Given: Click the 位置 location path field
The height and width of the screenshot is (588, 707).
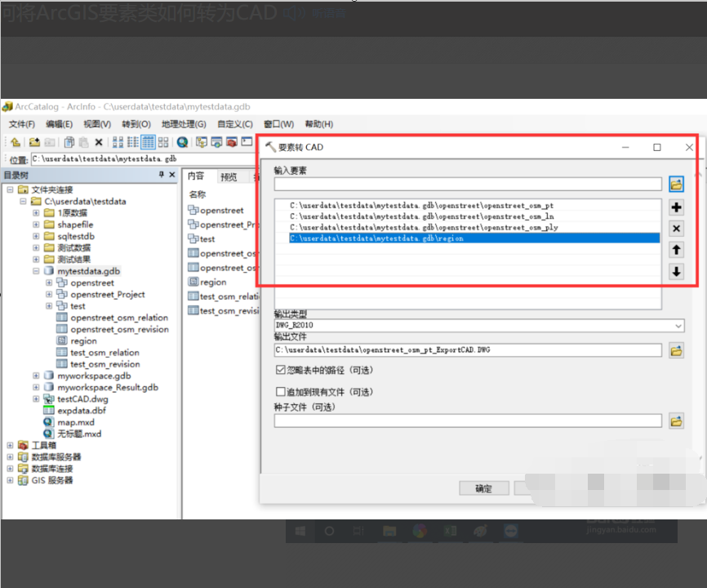Looking at the screenshot, I should coord(144,158).
